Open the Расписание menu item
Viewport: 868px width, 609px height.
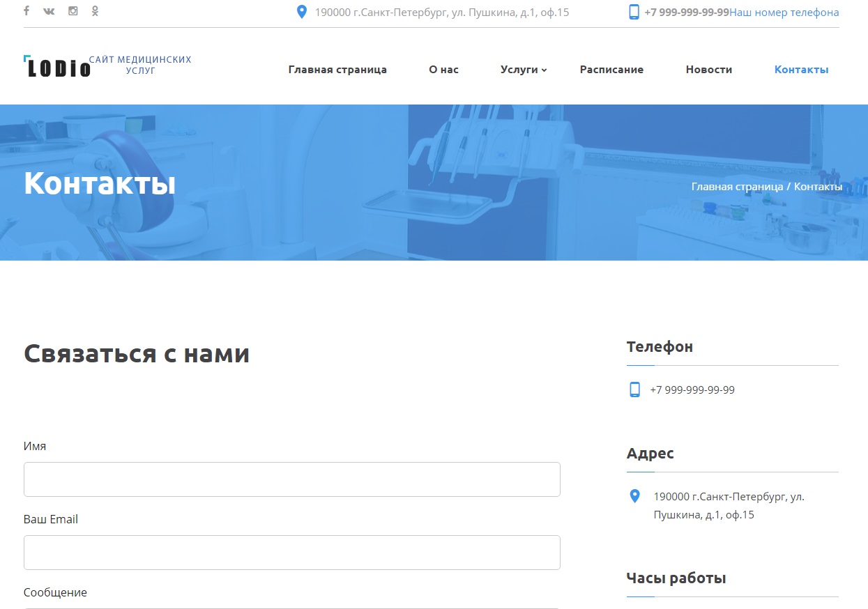[611, 70]
